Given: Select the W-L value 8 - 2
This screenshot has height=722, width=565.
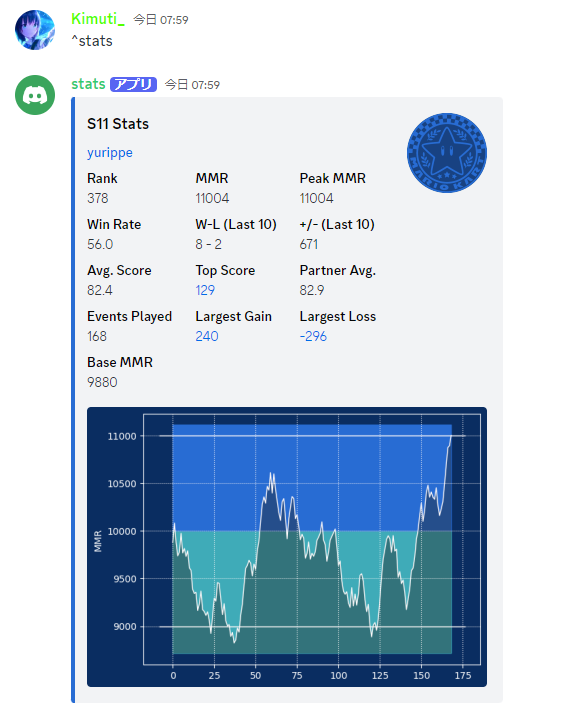Looking at the screenshot, I should tap(208, 244).
